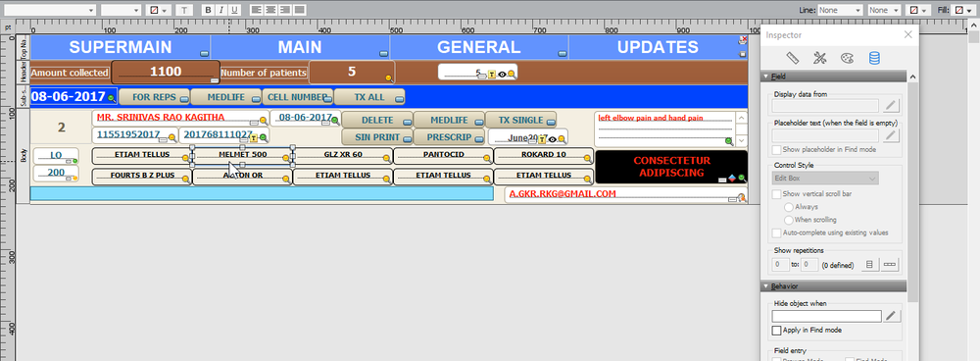Center-align text in toolbar
This screenshot has width=980, height=361.
pyautogui.click(x=270, y=10)
